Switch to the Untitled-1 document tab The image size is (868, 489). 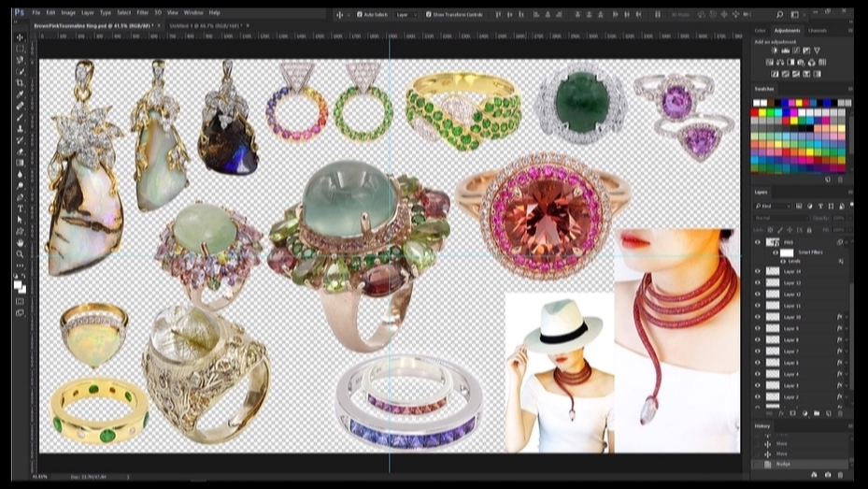pyautogui.click(x=206, y=25)
